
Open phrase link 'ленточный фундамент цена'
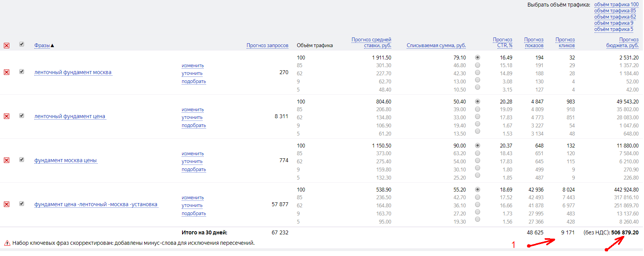click(70, 116)
